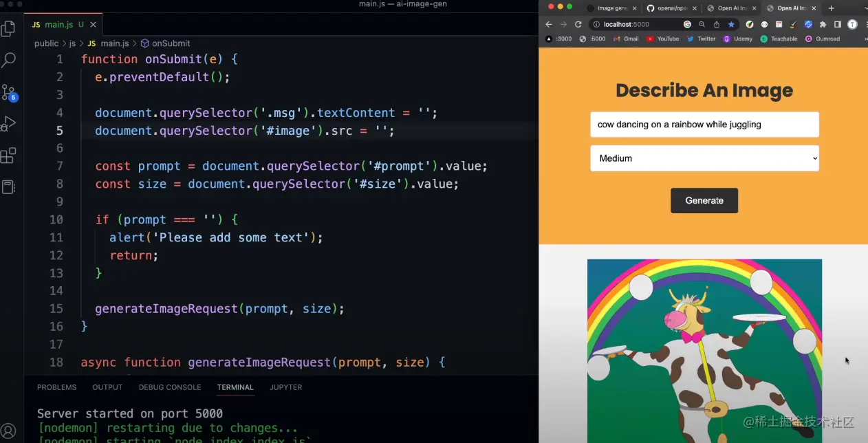Click the 'Describe An Image' heading
Viewport: 868px width, 443px height.
coord(704,90)
